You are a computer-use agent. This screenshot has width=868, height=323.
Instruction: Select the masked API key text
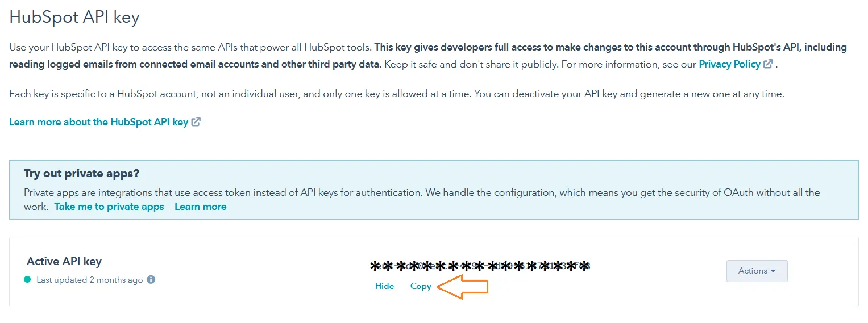(480, 266)
